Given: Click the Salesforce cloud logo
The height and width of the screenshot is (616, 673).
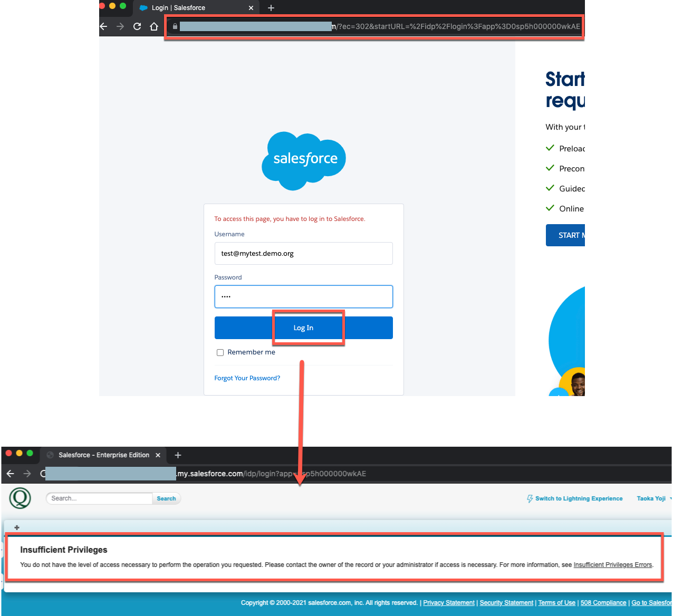Looking at the screenshot, I should pyautogui.click(x=303, y=160).
